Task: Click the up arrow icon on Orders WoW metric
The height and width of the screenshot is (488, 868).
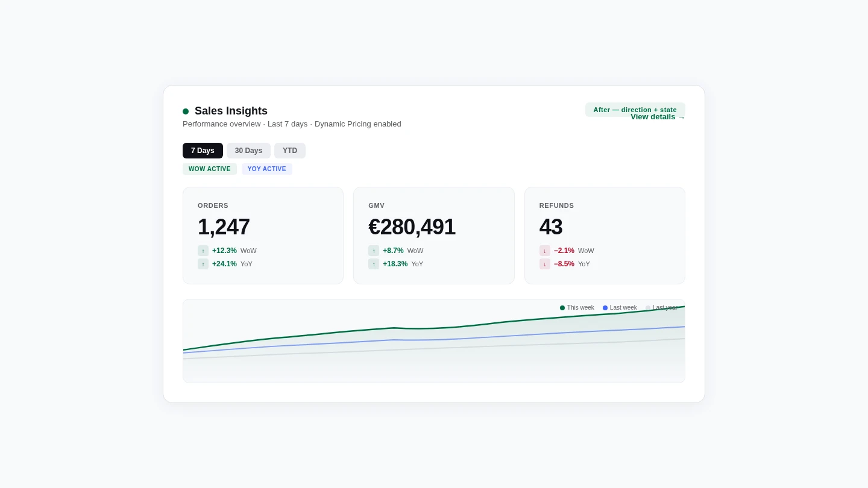Action: point(203,251)
